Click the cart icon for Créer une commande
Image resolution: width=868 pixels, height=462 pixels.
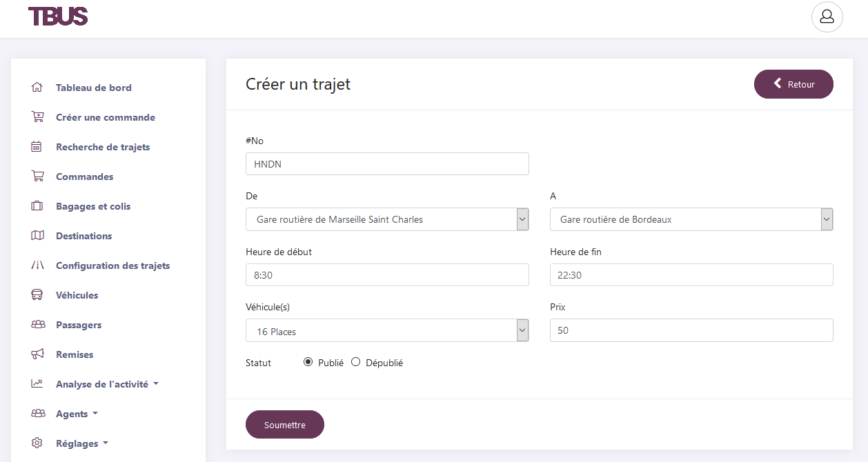(37, 117)
